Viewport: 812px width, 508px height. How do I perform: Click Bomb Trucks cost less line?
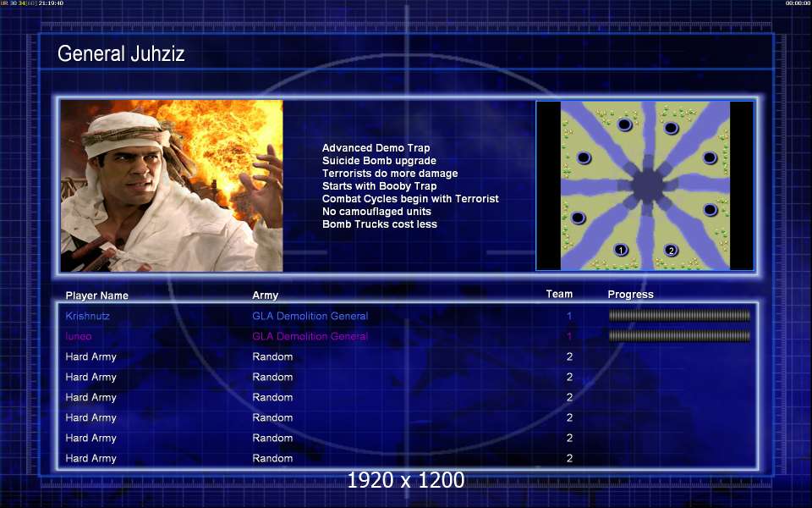[380, 224]
